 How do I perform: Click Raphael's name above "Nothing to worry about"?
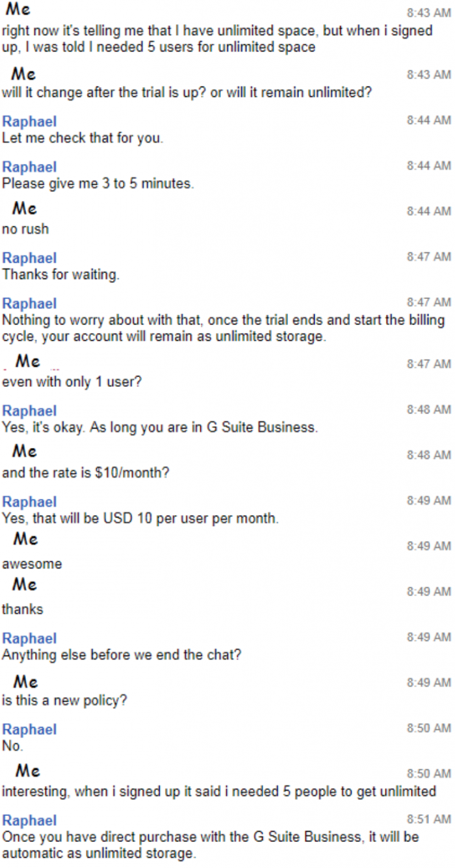coord(29,304)
